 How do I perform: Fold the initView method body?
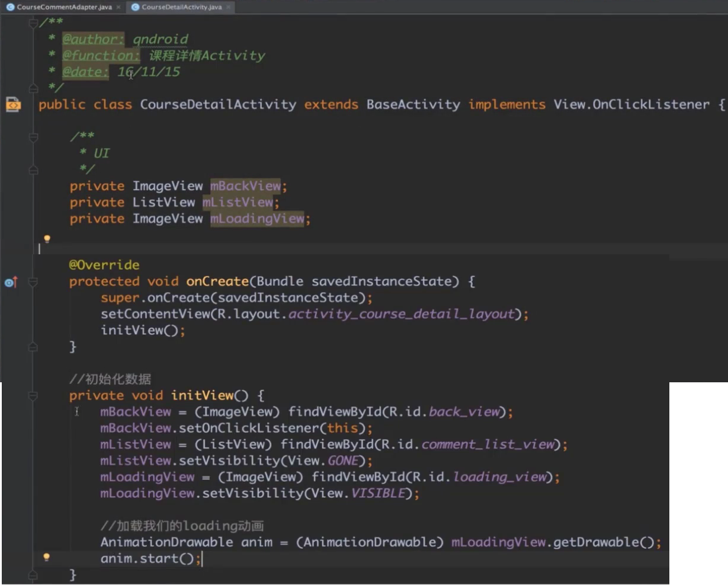[33, 396]
